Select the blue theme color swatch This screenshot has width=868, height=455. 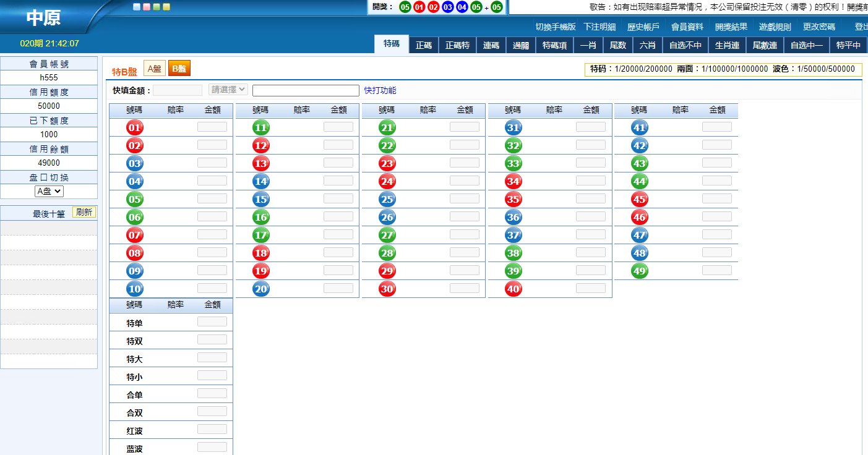(x=137, y=7)
